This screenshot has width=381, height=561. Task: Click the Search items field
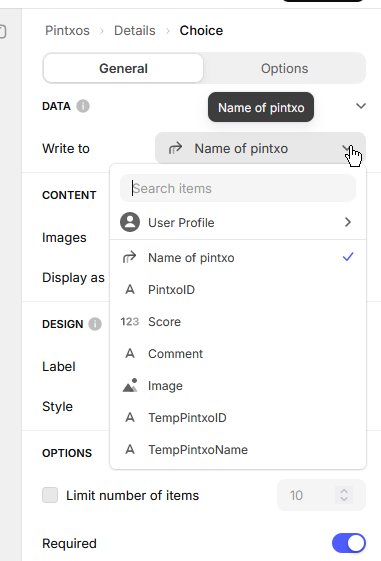pos(238,188)
